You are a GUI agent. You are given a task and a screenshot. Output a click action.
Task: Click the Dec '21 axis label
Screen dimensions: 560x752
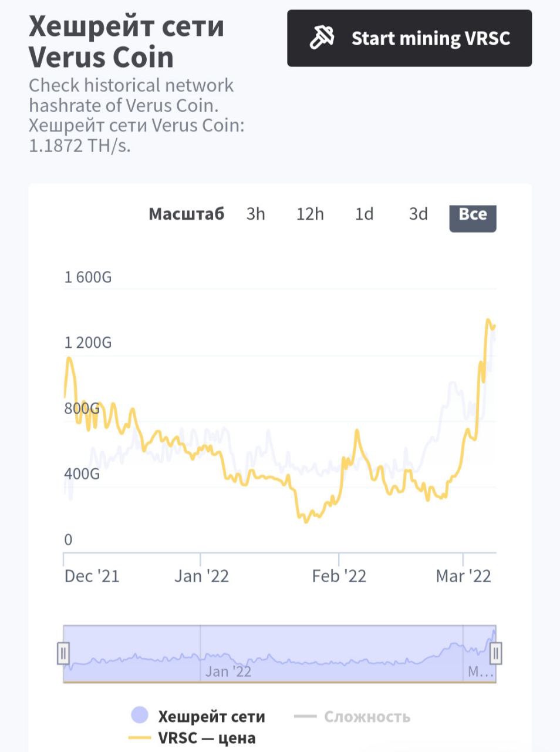point(92,576)
